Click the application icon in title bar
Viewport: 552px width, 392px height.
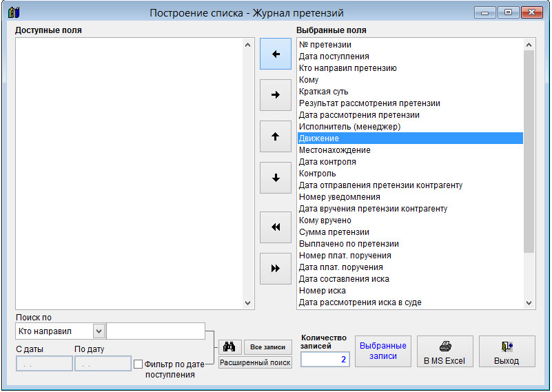tap(14, 12)
